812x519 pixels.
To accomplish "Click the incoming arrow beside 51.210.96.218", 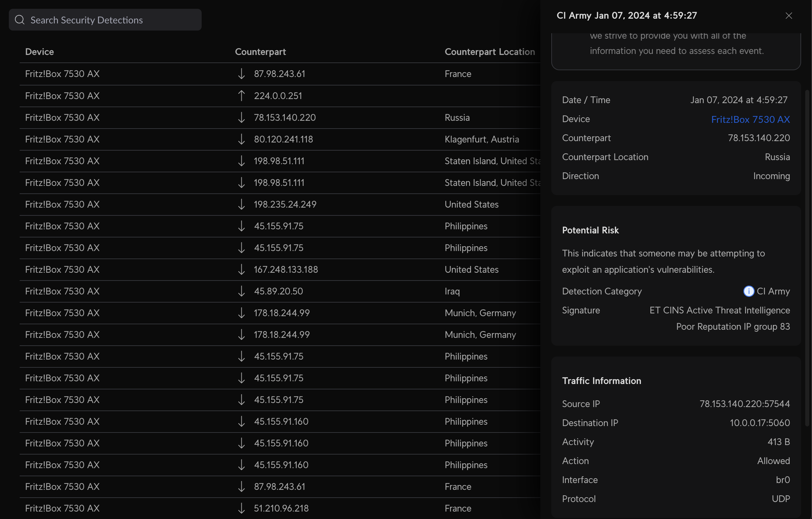I will pos(241,508).
